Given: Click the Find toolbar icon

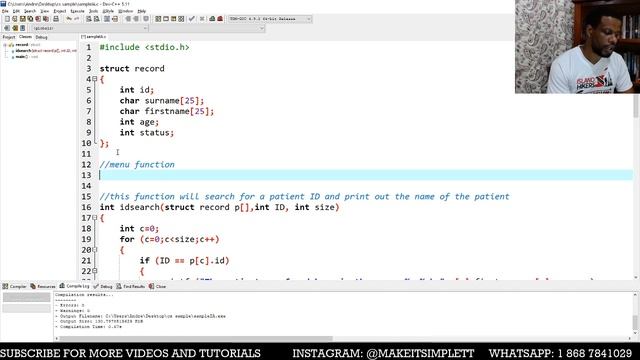Looking at the screenshot, I should (89, 19).
